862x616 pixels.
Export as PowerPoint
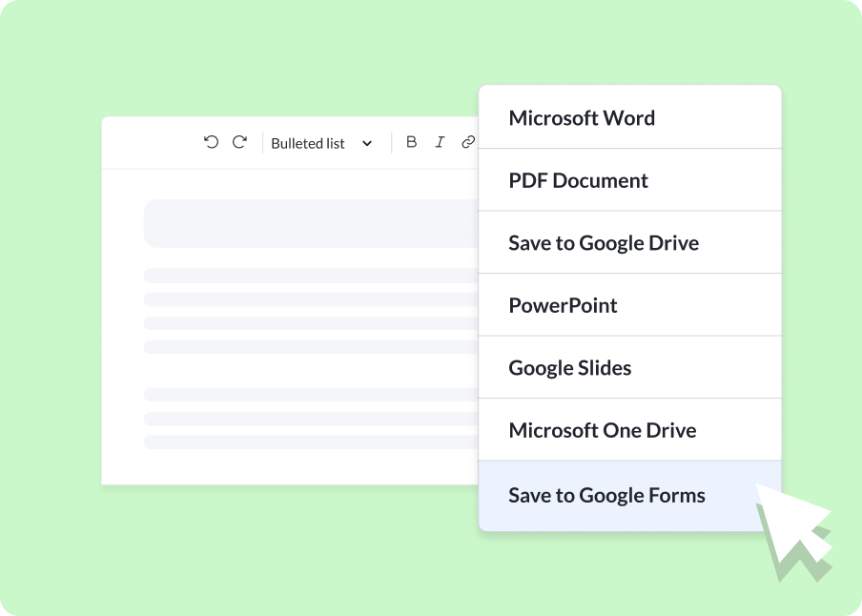[x=630, y=305]
